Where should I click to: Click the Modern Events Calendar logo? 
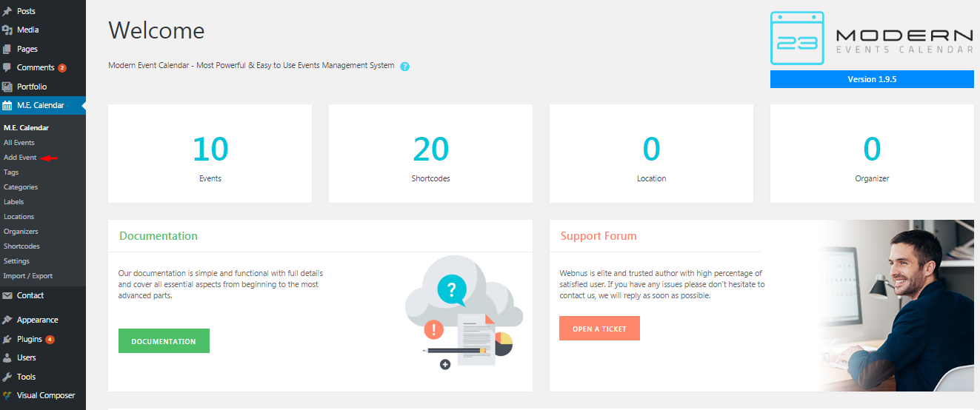872,38
